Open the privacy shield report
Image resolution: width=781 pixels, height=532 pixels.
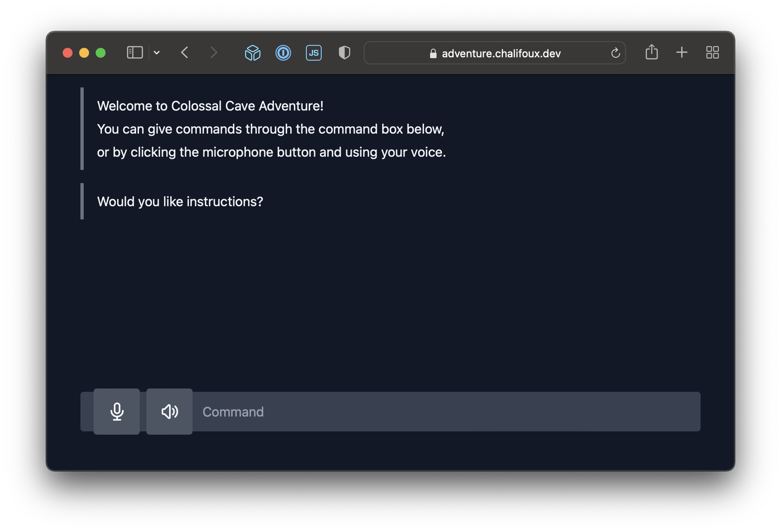[344, 53]
